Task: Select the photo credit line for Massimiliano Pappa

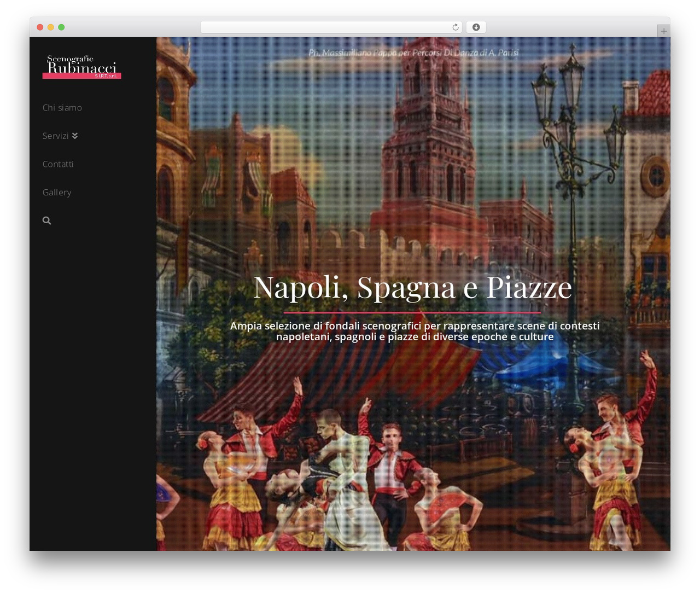Action: click(x=413, y=53)
